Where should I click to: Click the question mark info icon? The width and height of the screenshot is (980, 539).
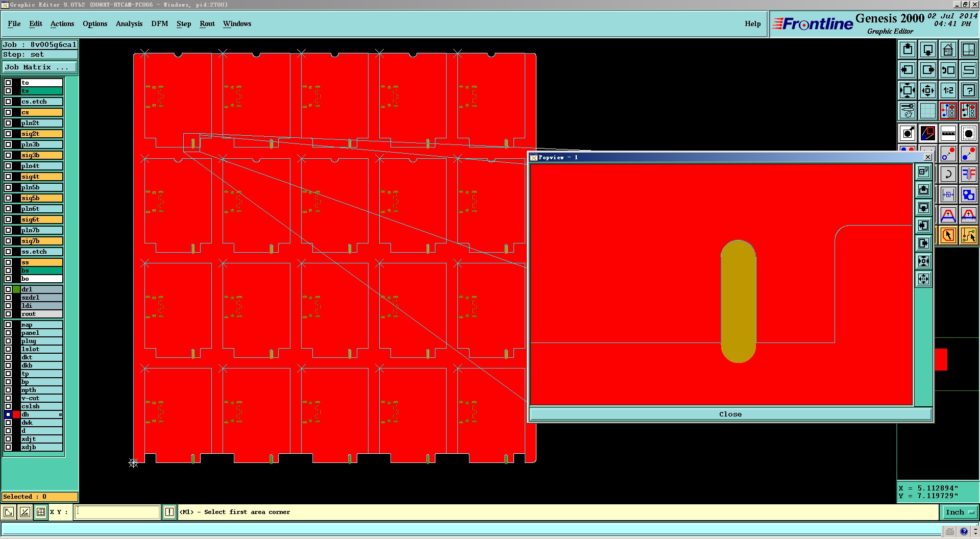pos(969,90)
